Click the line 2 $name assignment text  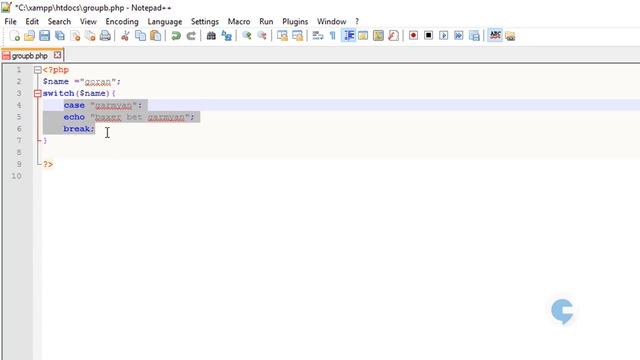pos(82,82)
